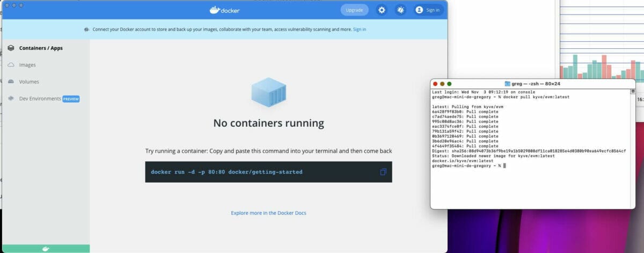Click the folder icon in terminal title
This screenshot has width=644, height=253.
(508, 84)
